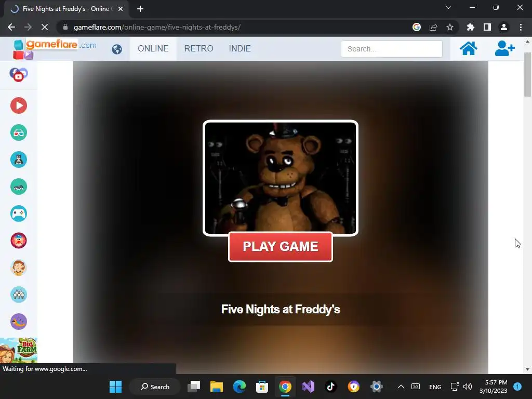Open the Chrome extensions puzzle icon

(x=471, y=27)
